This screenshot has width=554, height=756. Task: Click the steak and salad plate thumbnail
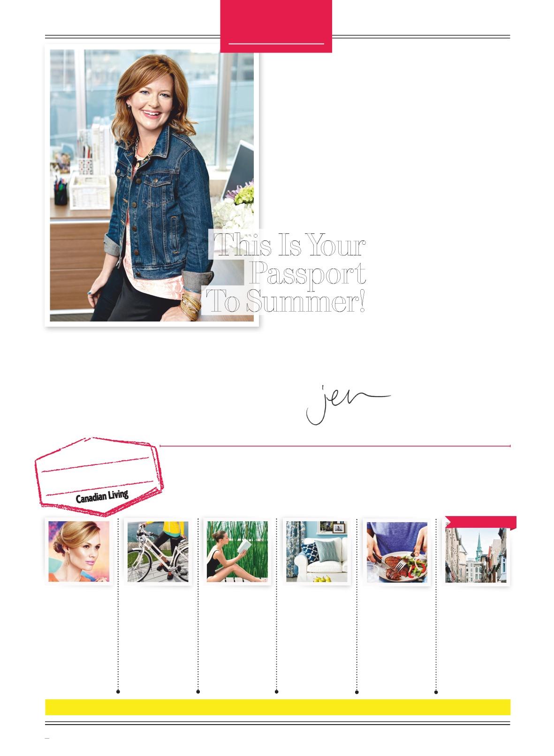397,552
